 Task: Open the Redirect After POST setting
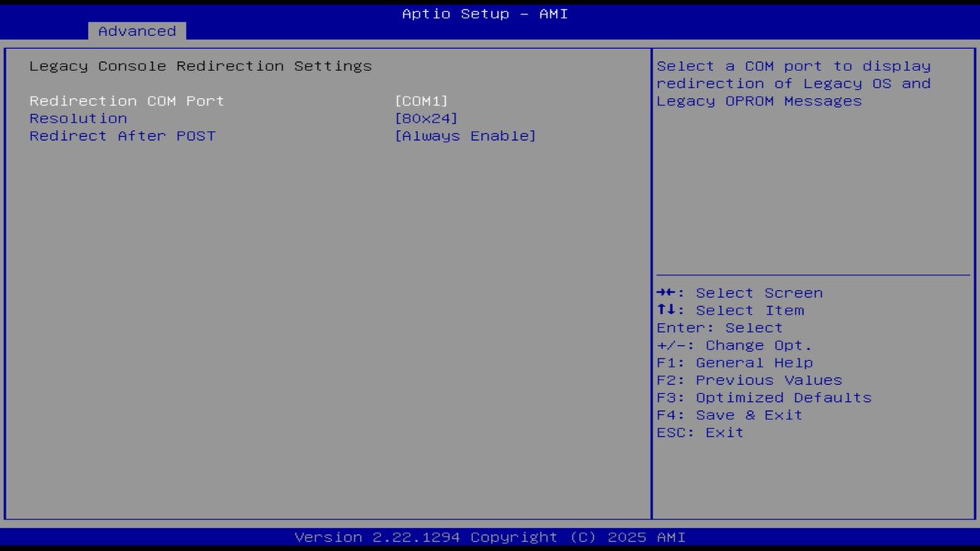[x=122, y=135]
